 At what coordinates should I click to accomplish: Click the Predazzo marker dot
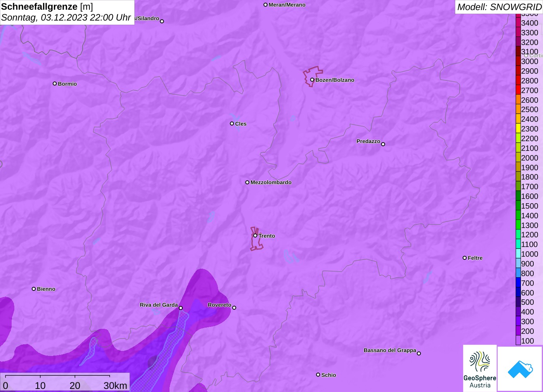(383, 144)
